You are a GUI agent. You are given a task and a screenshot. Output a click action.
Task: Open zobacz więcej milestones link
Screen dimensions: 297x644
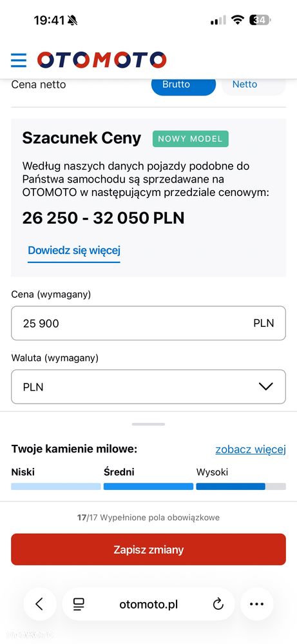tap(251, 449)
